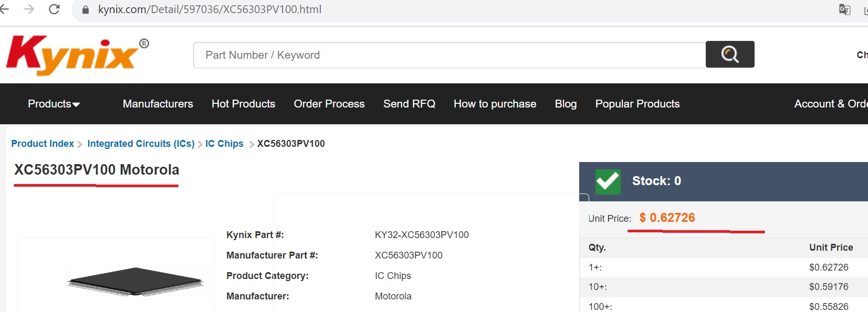Follow the Integrated Circuits (ICs) breadcrumb
The width and height of the screenshot is (868, 312).
coord(141,144)
